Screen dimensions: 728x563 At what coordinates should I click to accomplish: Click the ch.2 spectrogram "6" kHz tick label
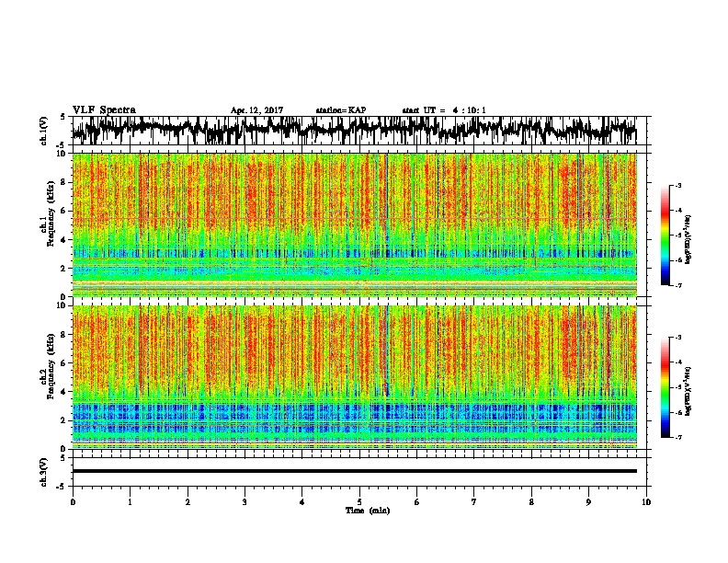coord(63,363)
